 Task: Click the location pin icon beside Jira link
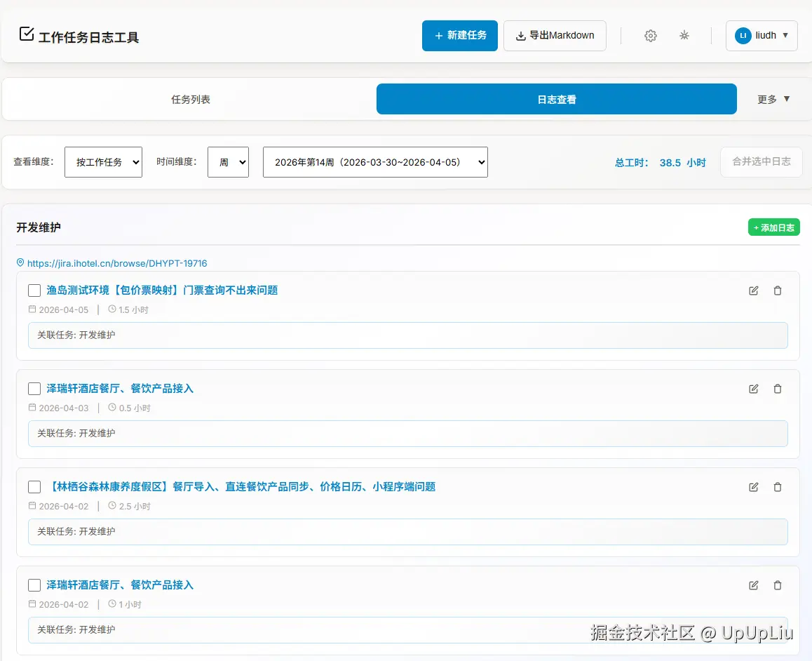coord(20,262)
